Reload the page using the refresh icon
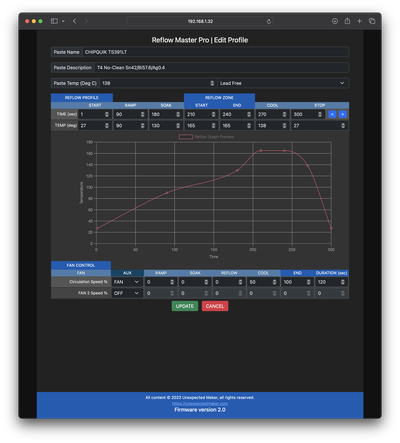Image resolution: width=400 pixels, height=443 pixels. 269,21
